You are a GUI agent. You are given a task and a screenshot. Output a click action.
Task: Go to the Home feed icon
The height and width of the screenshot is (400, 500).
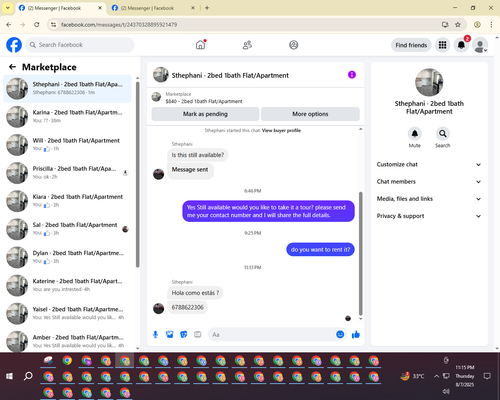click(200, 45)
